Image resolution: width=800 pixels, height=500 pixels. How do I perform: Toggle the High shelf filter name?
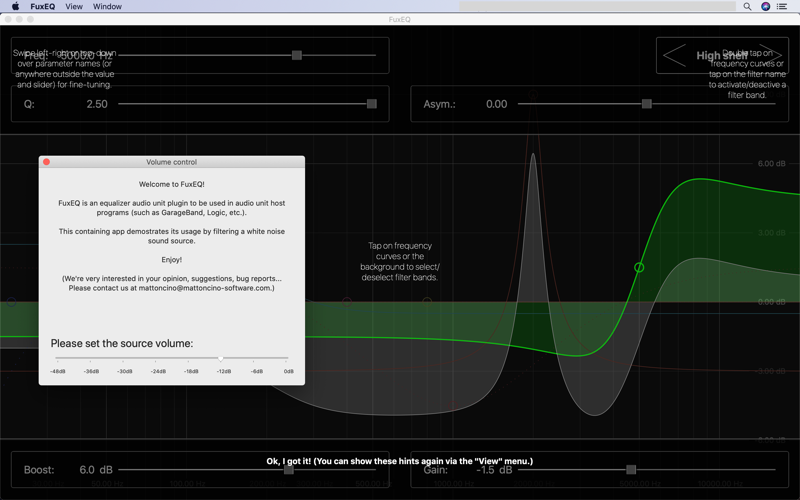720,56
